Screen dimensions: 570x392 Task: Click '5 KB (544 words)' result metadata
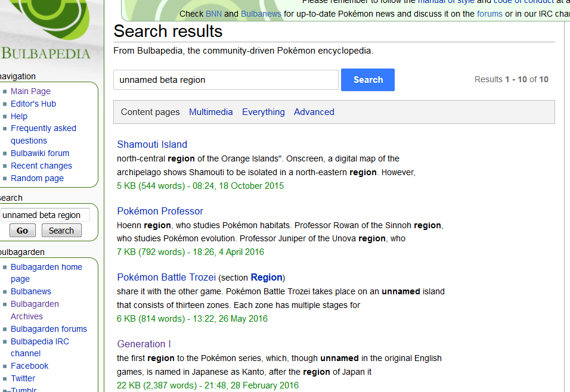click(x=151, y=186)
